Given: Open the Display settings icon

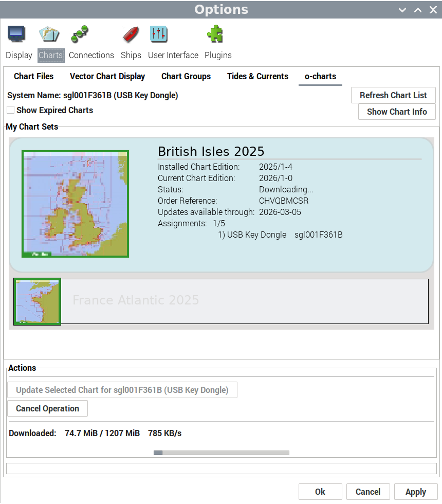Looking at the screenshot, I should tap(16, 34).
